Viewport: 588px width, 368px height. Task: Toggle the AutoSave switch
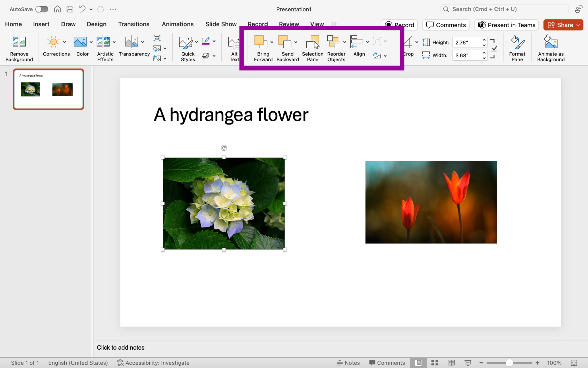(42, 9)
